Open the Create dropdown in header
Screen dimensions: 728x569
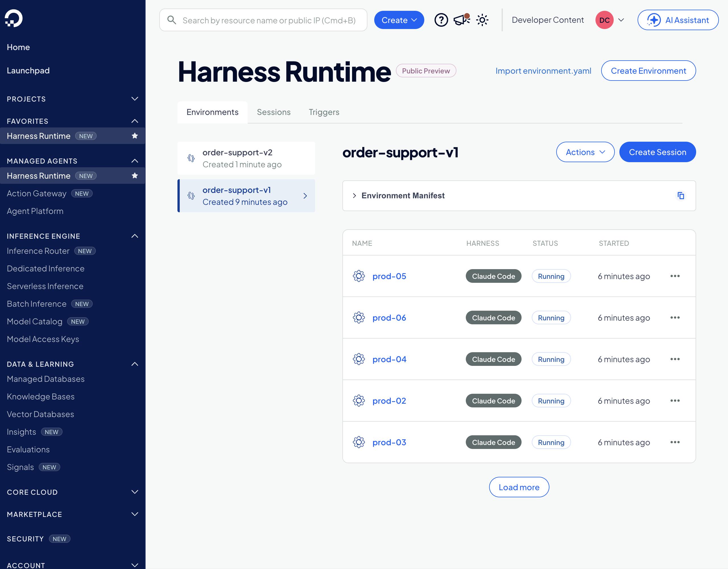click(399, 20)
